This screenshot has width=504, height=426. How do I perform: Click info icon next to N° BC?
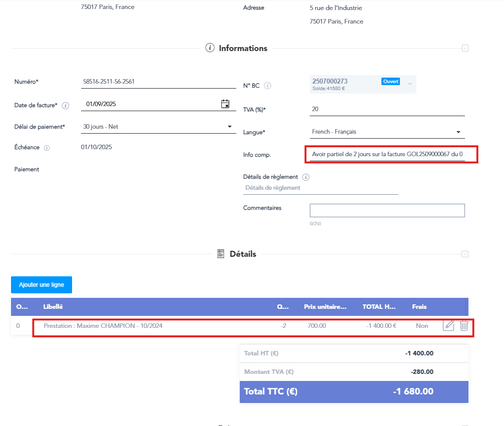coord(267,86)
